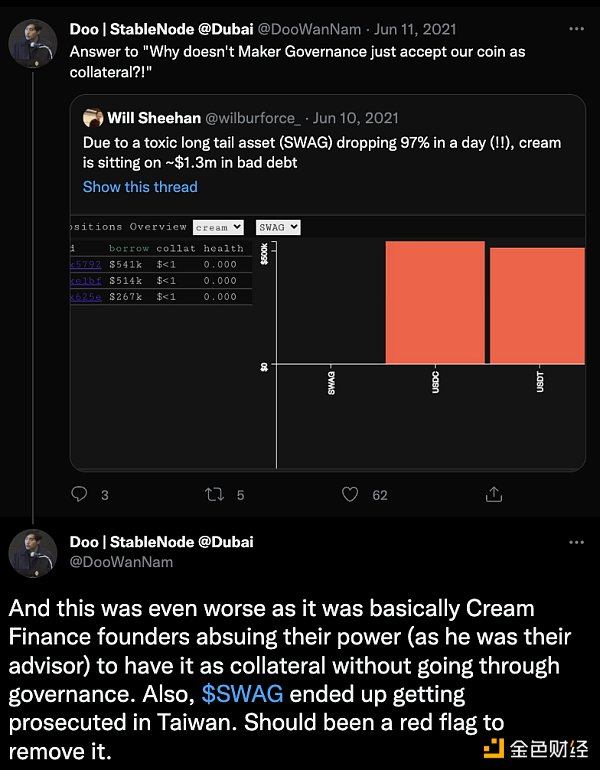Click the share icon on the tweet
Viewport: 600px width, 770px height.
click(493, 494)
